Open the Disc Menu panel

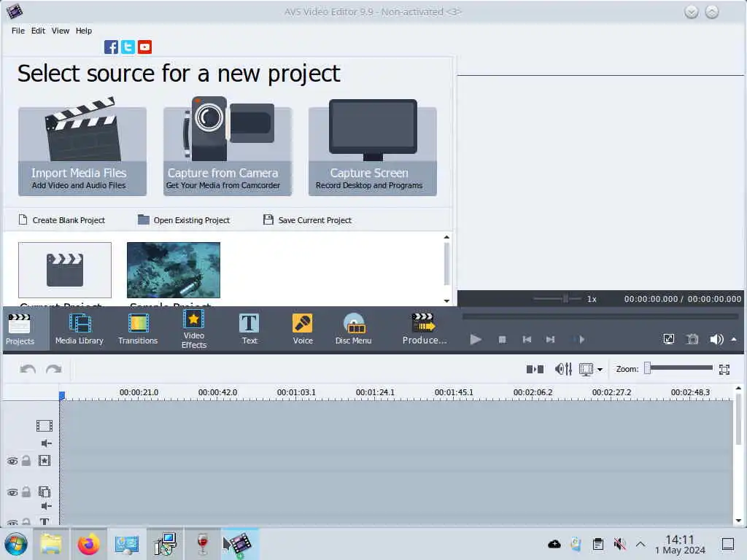click(354, 330)
